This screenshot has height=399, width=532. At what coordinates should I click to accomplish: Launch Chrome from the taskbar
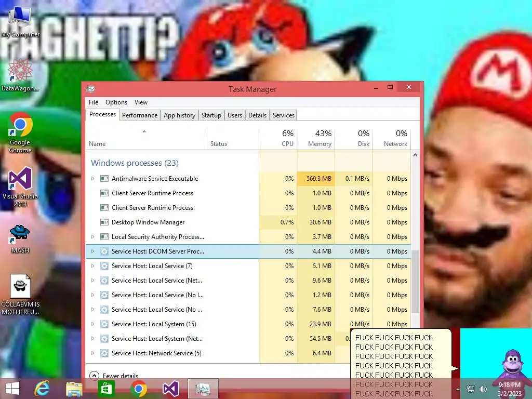pos(138,389)
